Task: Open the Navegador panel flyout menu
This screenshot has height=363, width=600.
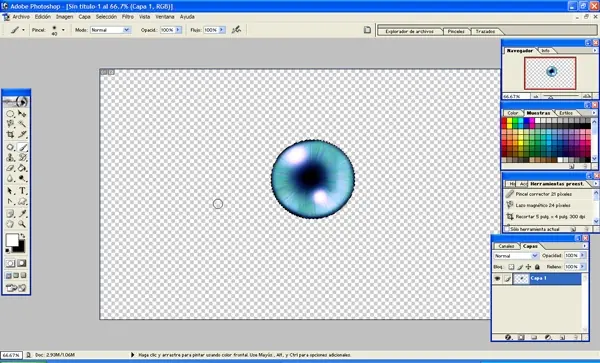Action: pos(595,50)
